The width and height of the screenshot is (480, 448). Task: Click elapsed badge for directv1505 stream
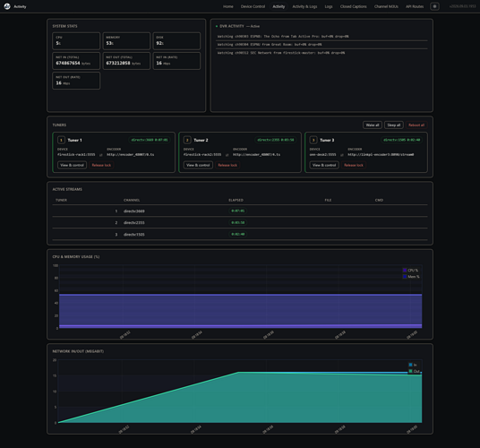click(x=238, y=234)
